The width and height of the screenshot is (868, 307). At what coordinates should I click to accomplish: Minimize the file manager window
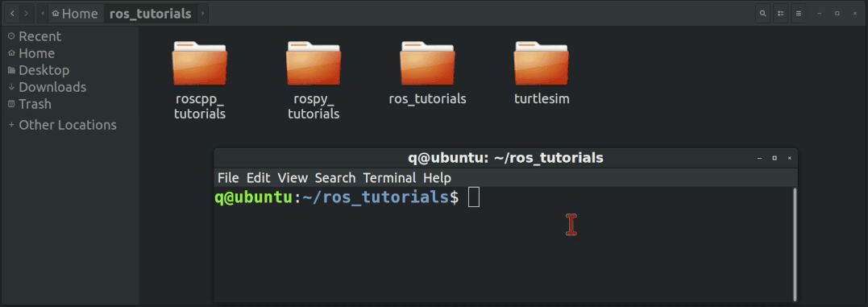[x=820, y=13]
